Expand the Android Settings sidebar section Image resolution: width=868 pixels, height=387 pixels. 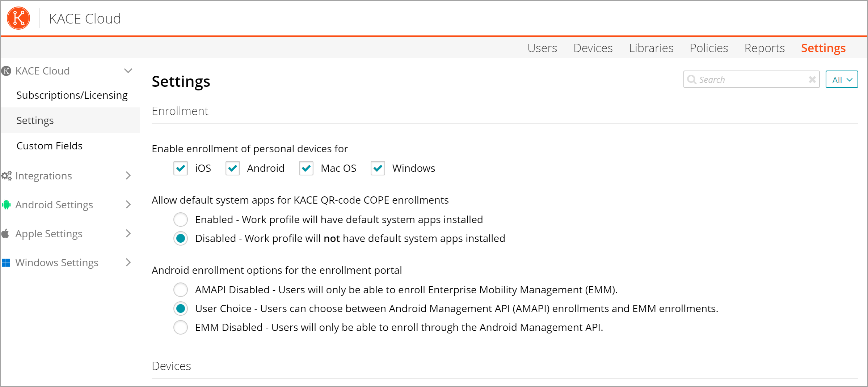click(128, 205)
